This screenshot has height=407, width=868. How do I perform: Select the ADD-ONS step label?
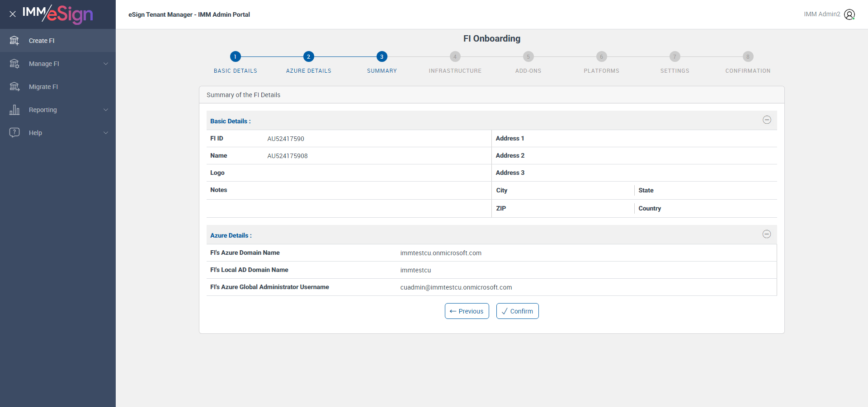click(528, 71)
